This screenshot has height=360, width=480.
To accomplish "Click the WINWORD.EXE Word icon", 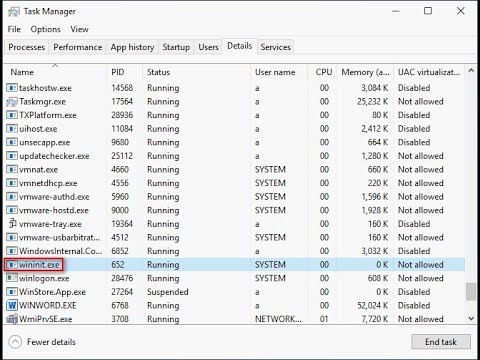I will coord(12,305).
